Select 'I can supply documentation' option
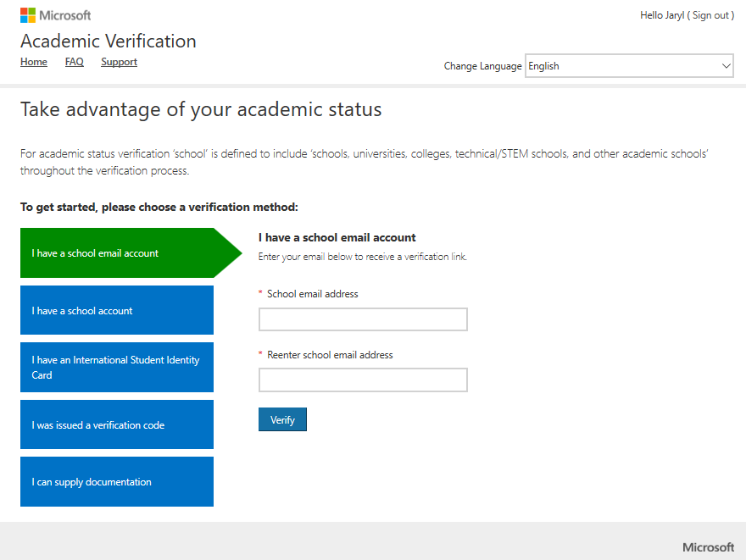The width and height of the screenshot is (746, 560). point(117,481)
